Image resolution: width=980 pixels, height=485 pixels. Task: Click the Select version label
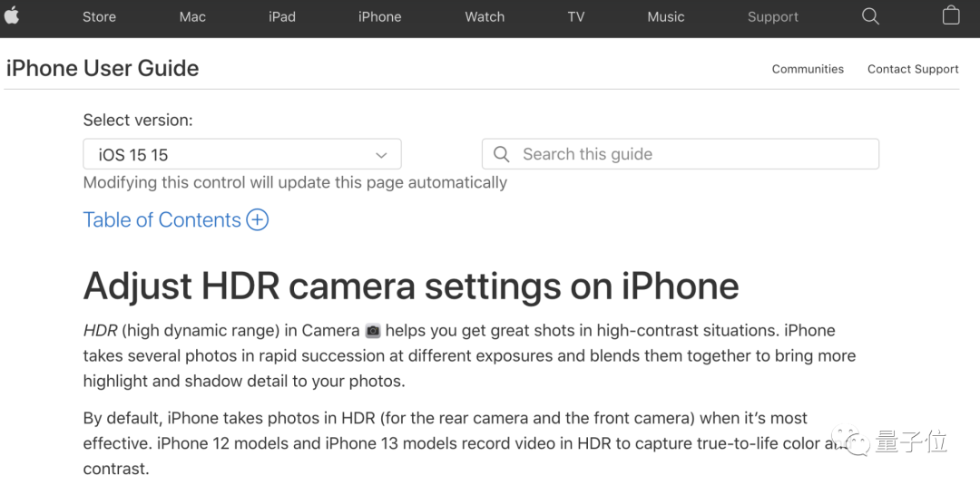(138, 120)
